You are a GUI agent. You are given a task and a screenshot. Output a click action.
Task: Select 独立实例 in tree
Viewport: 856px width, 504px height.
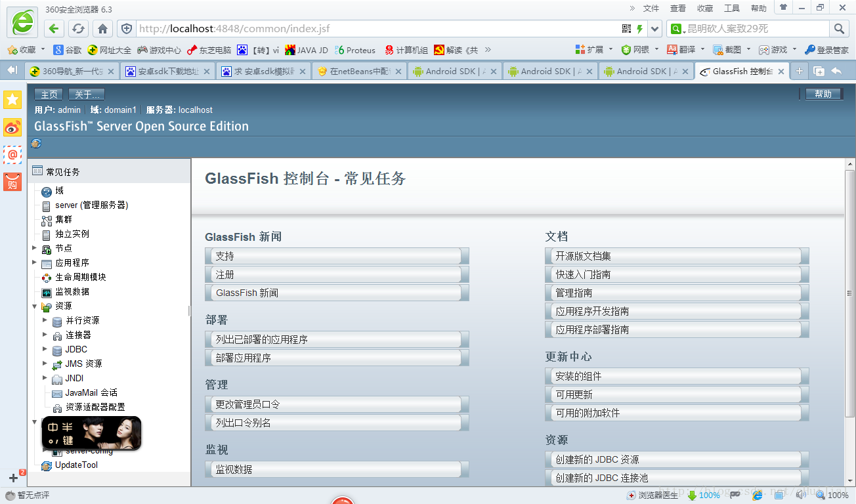coord(72,234)
